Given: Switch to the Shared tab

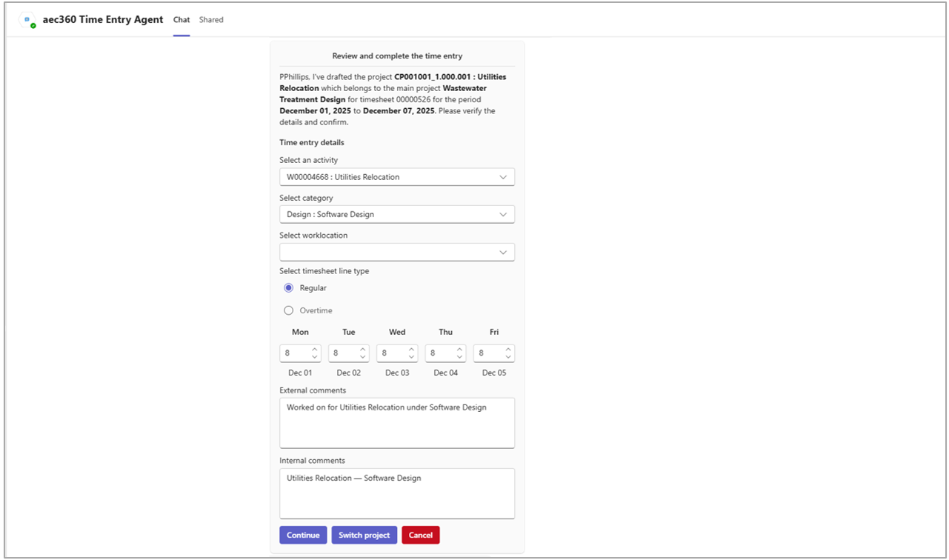Looking at the screenshot, I should tap(211, 20).
